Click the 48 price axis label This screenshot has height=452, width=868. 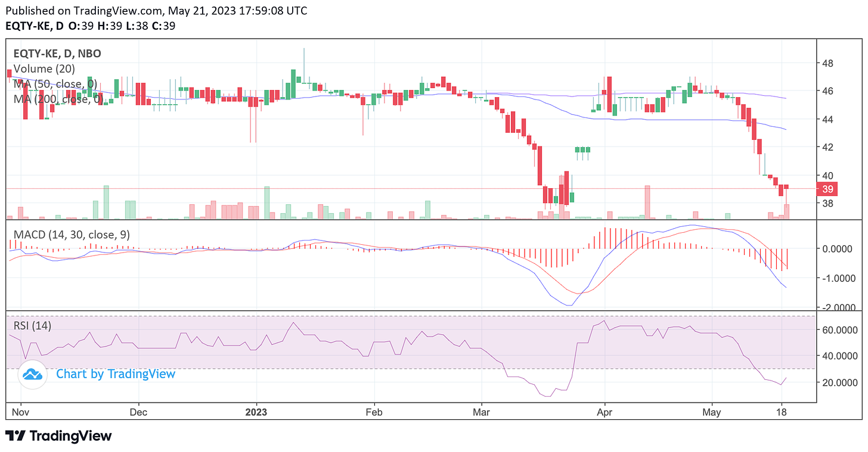point(828,63)
